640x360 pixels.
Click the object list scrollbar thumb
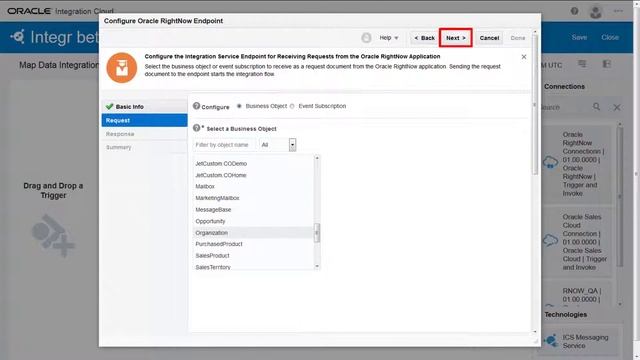tap(317, 233)
